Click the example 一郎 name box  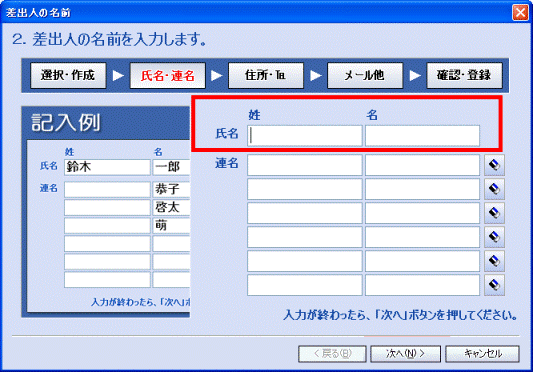(x=171, y=167)
